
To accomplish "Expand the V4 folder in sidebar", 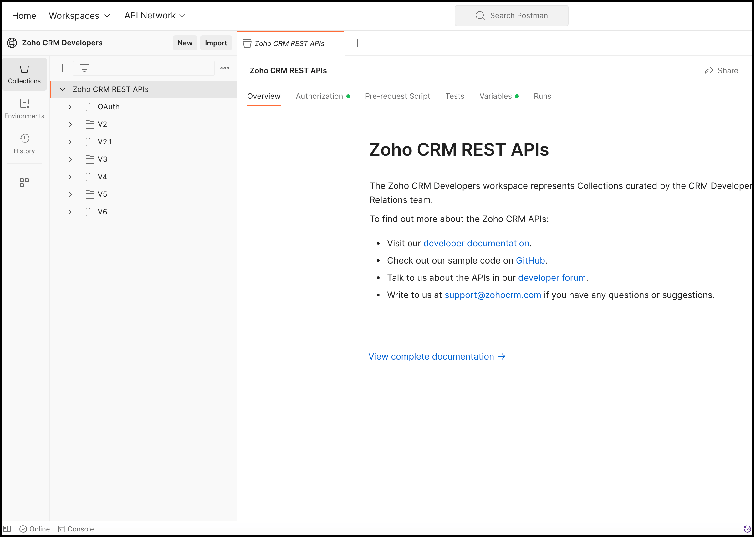I will [70, 177].
